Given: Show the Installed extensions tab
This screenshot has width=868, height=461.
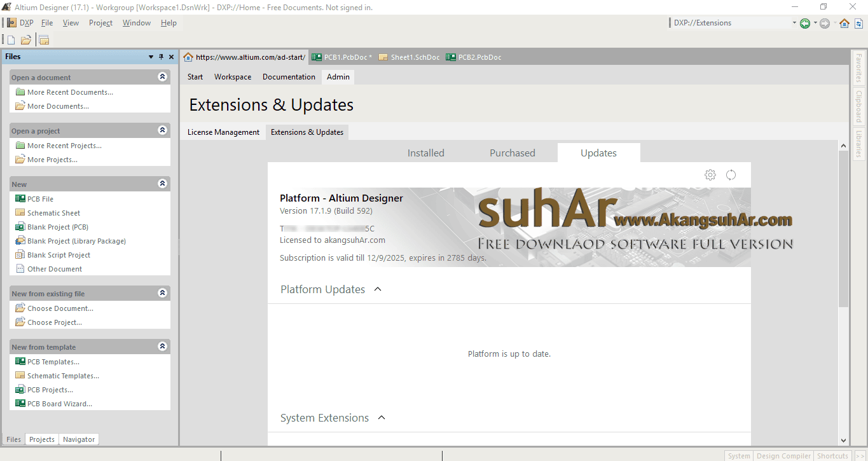Looking at the screenshot, I should click(426, 153).
